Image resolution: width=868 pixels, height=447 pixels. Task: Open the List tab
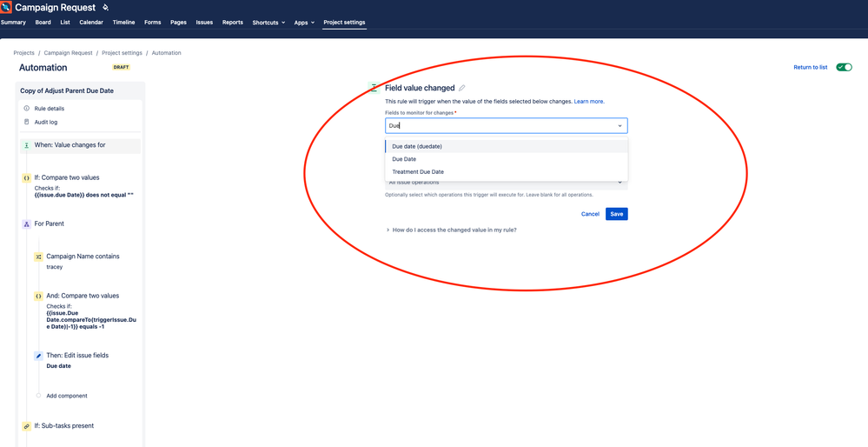65,23
